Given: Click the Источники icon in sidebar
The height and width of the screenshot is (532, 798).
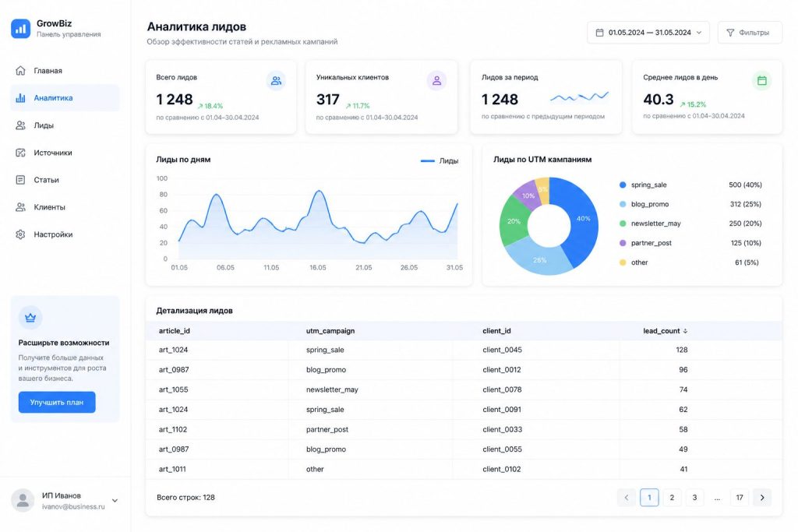Looking at the screenshot, I should pyautogui.click(x=20, y=153).
